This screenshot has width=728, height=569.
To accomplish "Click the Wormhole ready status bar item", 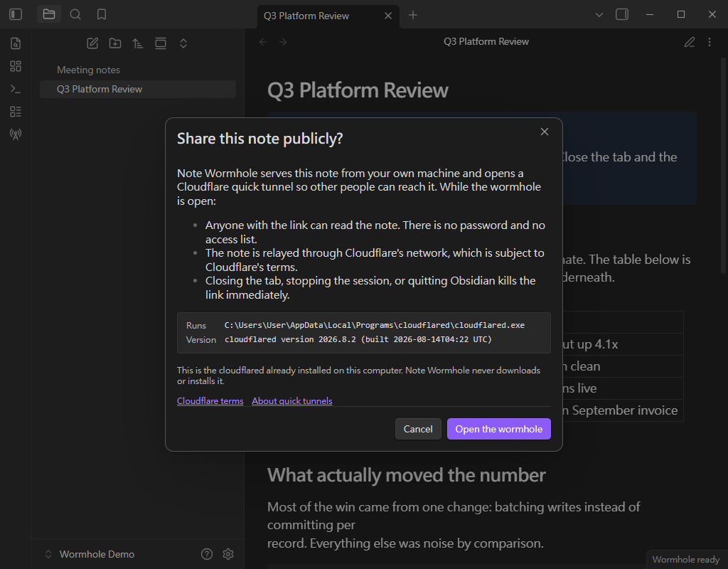I will 686,560.
